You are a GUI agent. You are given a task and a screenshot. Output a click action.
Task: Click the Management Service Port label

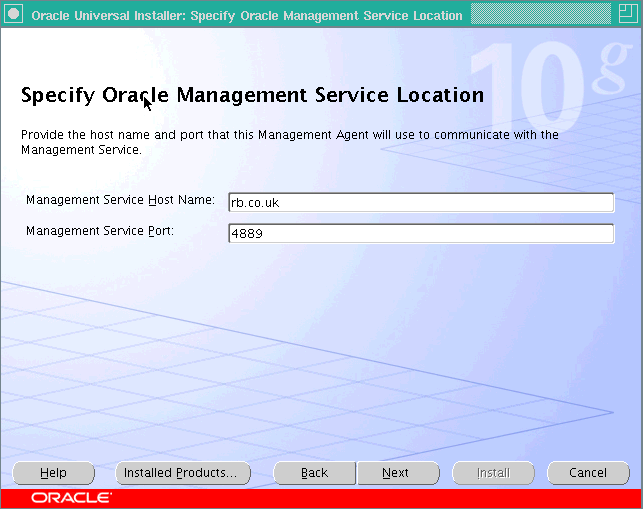click(100, 230)
